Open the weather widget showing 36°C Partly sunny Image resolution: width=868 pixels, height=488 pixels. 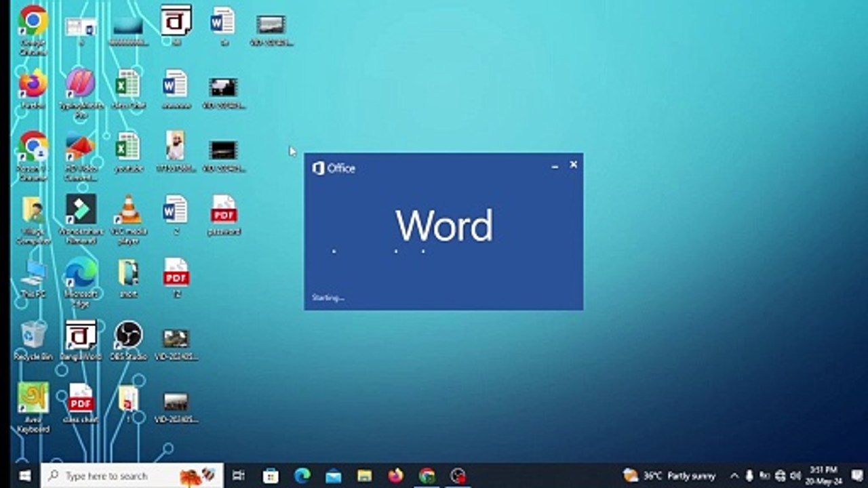tap(669, 476)
